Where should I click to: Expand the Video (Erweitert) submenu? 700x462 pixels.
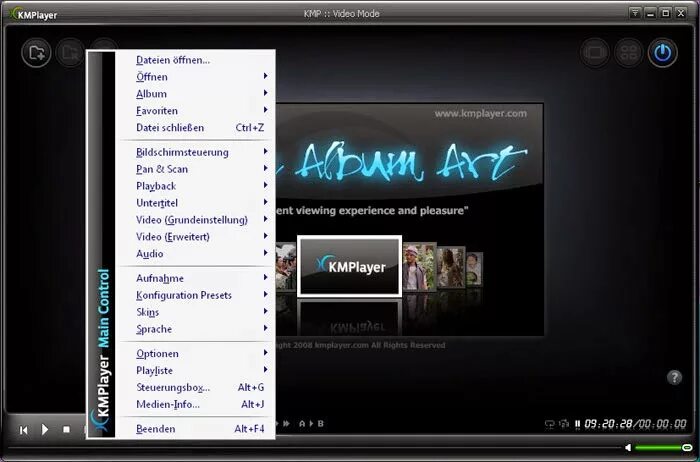click(x=196, y=237)
